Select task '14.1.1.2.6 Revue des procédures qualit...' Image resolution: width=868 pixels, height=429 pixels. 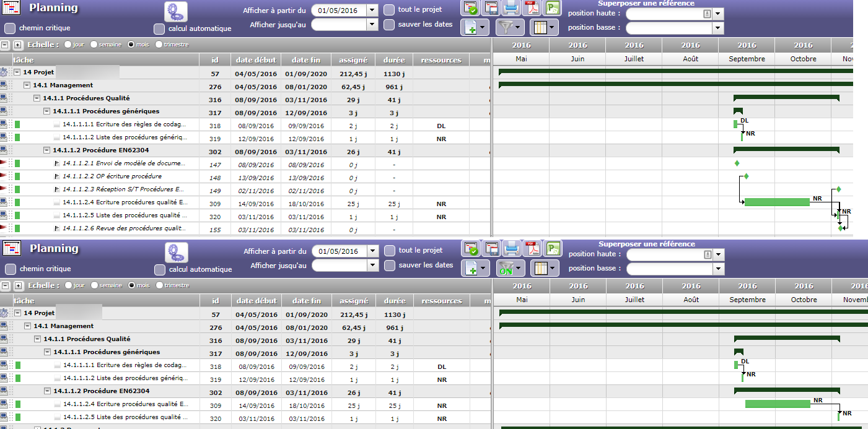(124, 228)
